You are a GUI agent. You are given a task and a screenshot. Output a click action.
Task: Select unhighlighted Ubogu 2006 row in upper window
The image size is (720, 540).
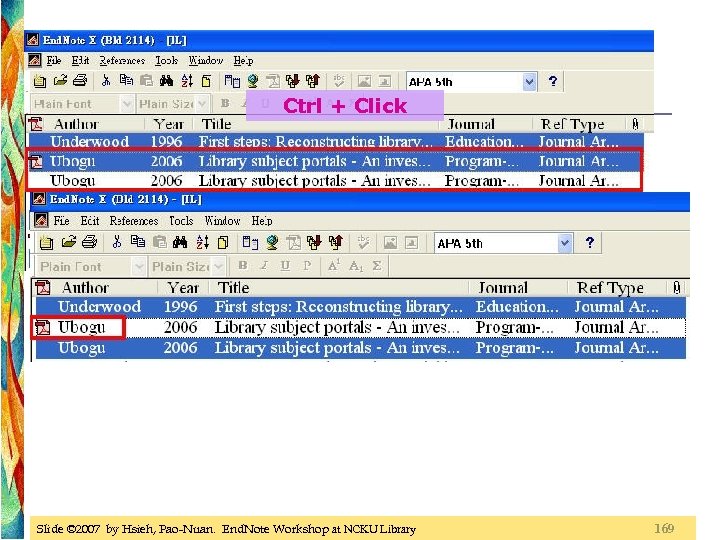coord(334,180)
